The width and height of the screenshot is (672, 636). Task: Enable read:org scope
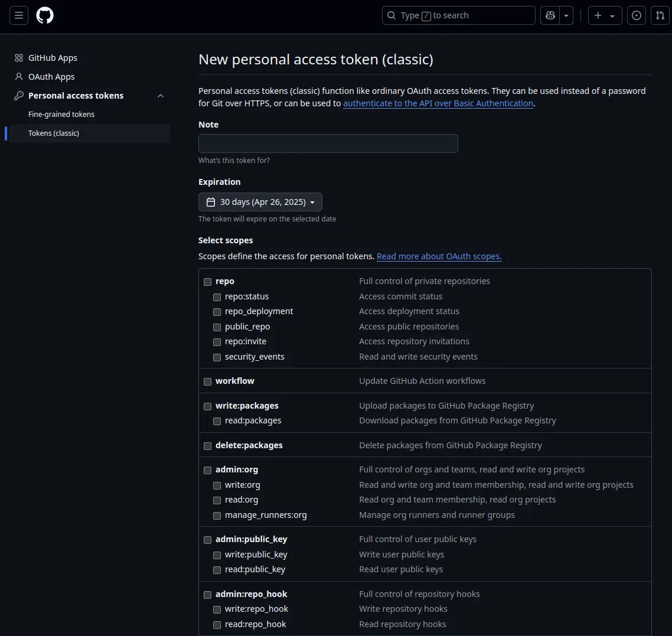pyautogui.click(x=217, y=501)
